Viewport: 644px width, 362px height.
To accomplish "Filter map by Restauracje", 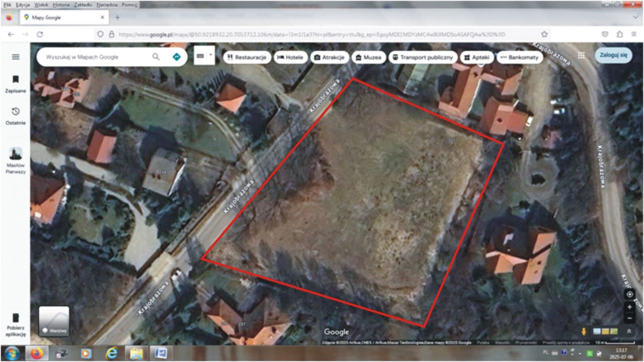I will click(x=247, y=57).
